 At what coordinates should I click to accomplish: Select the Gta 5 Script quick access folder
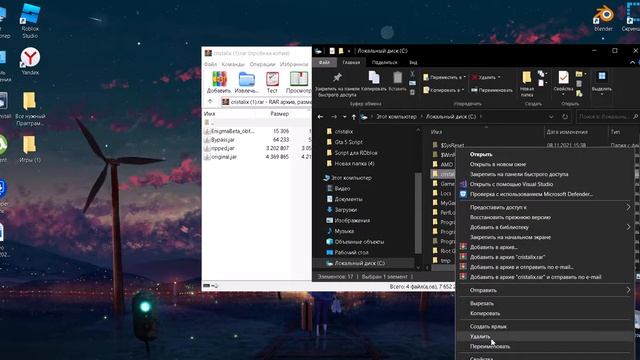[x=348, y=142]
